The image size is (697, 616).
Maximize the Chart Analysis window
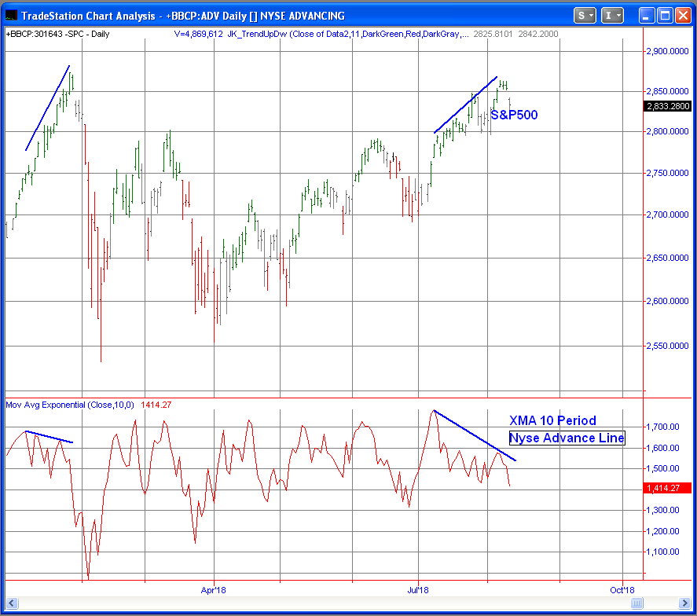click(x=665, y=16)
